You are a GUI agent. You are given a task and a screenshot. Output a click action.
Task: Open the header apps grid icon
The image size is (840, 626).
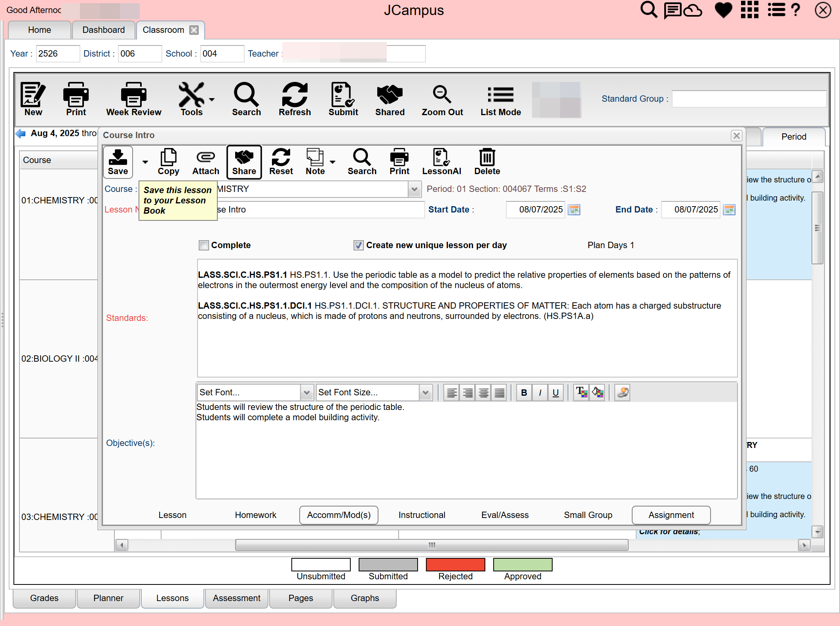pyautogui.click(x=750, y=10)
